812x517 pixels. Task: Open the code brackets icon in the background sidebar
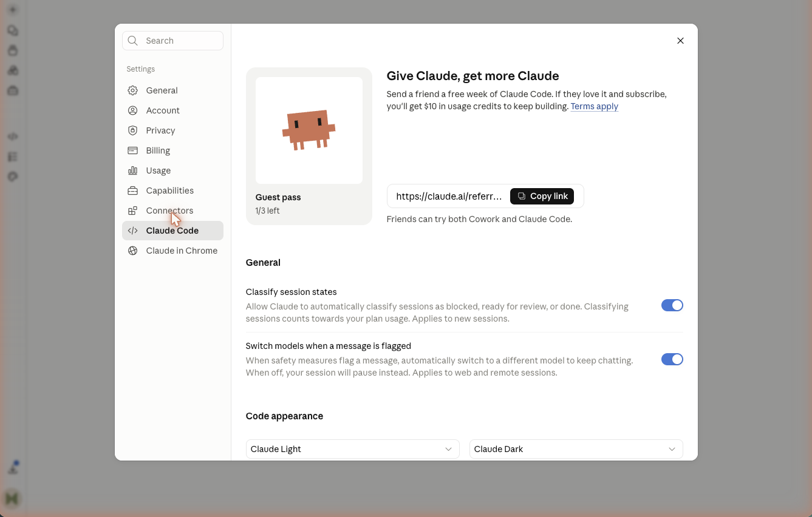coord(13,137)
